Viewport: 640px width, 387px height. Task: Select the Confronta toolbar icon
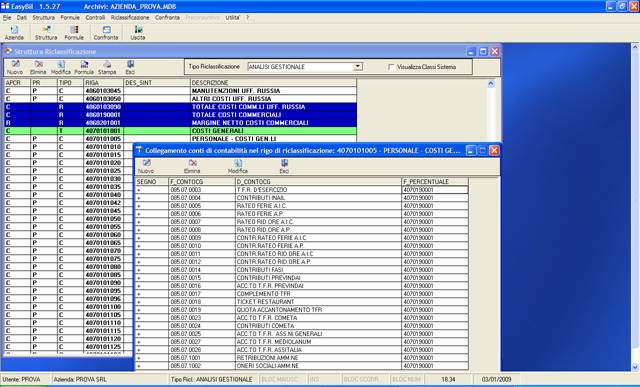pos(106,33)
